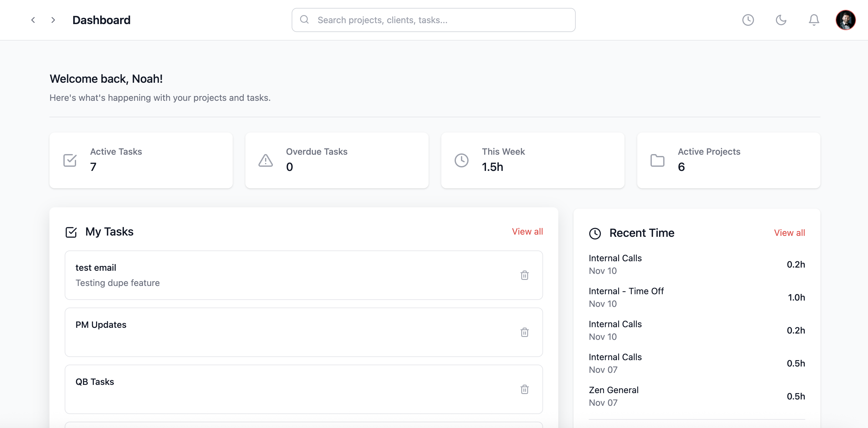Image resolution: width=868 pixels, height=428 pixels.
Task: Click View all next to Recent Time
Action: (789, 232)
